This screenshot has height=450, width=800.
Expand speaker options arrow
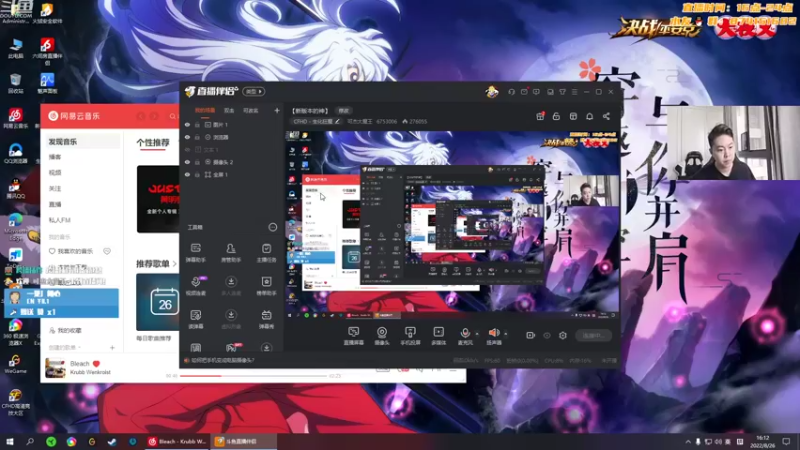pos(506,334)
